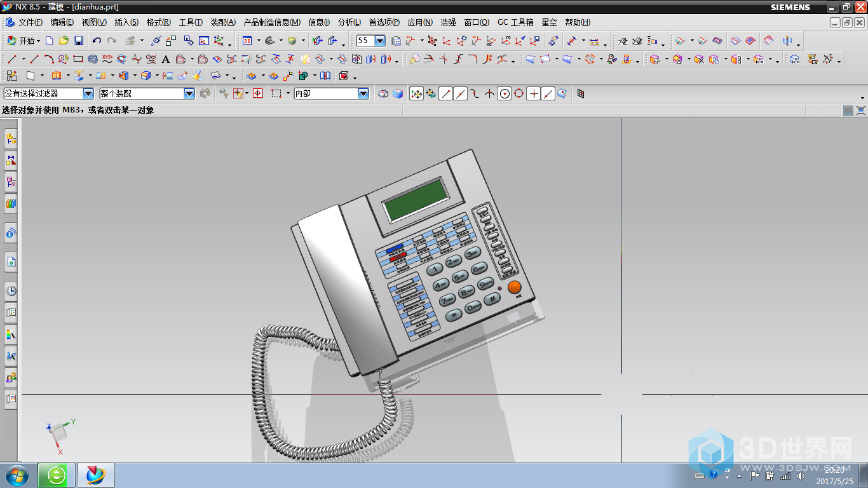Click the New file icon
This screenshot has width=868, height=488.
pyautogui.click(x=49, y=41)
